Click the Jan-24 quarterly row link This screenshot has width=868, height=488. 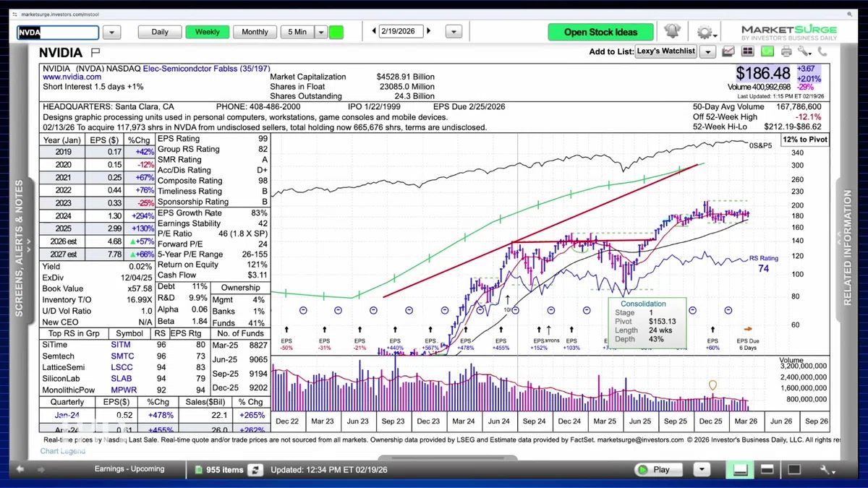pyautogui.click(x=68, y=415)
